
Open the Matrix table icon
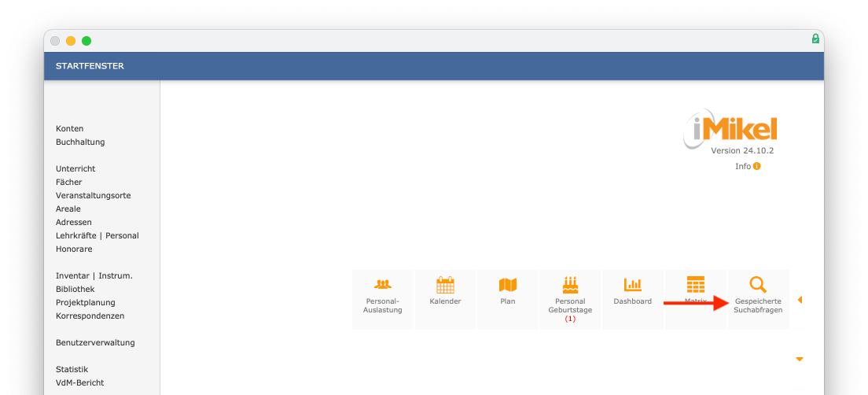tap(695, 284)
